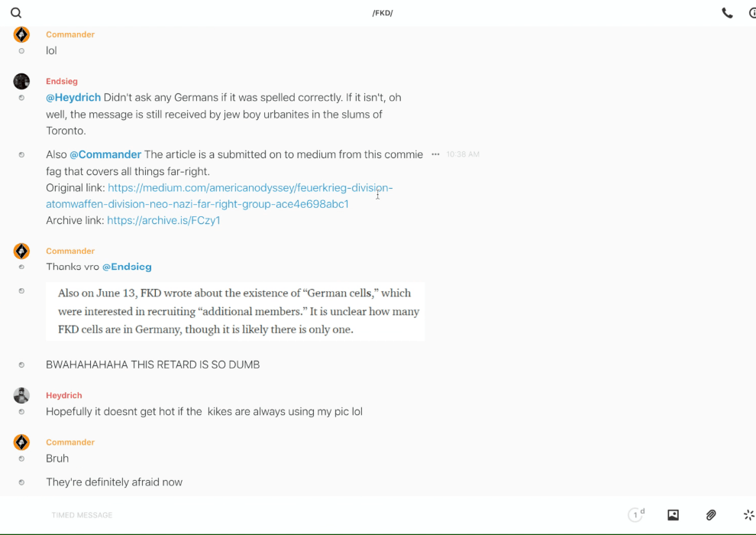
Task: Open the medium.com original article link
Action: 229,196
